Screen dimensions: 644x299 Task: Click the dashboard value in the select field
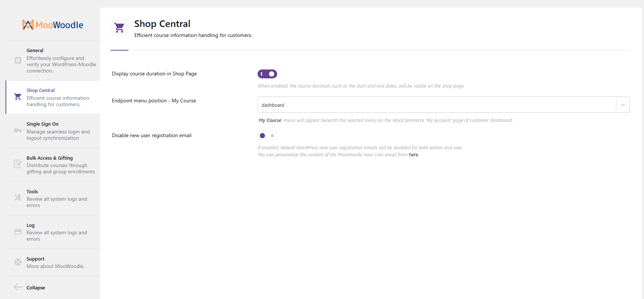(273, 105)
